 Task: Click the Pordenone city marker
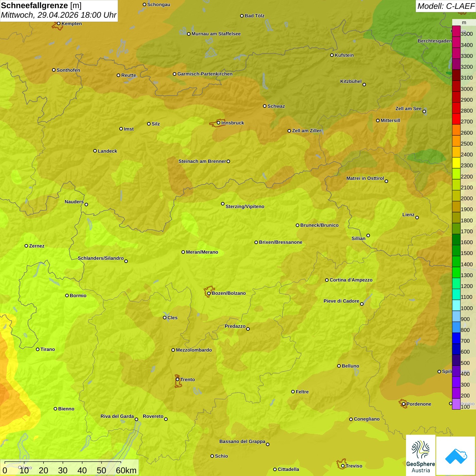[x=404, y=404]
